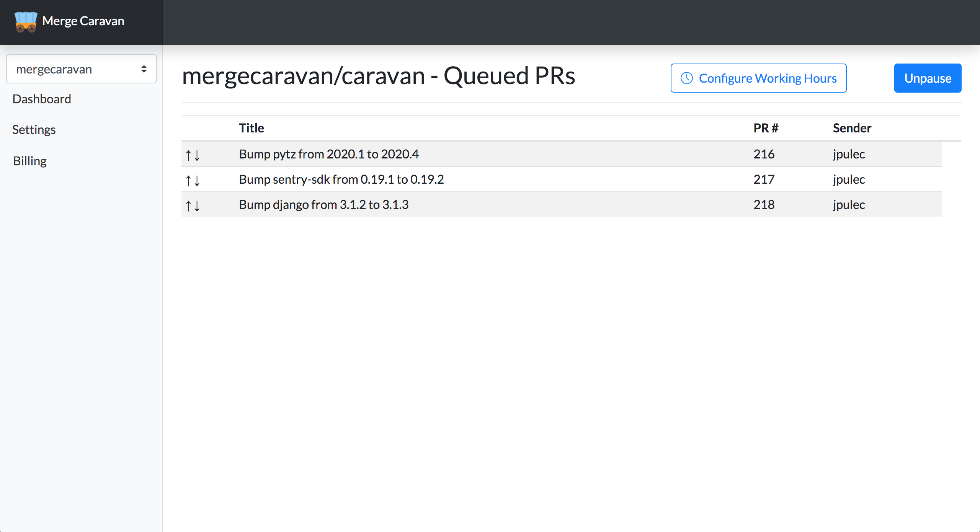
Task: Open Dashboard in the sidebar
Action: coord(41,99)
